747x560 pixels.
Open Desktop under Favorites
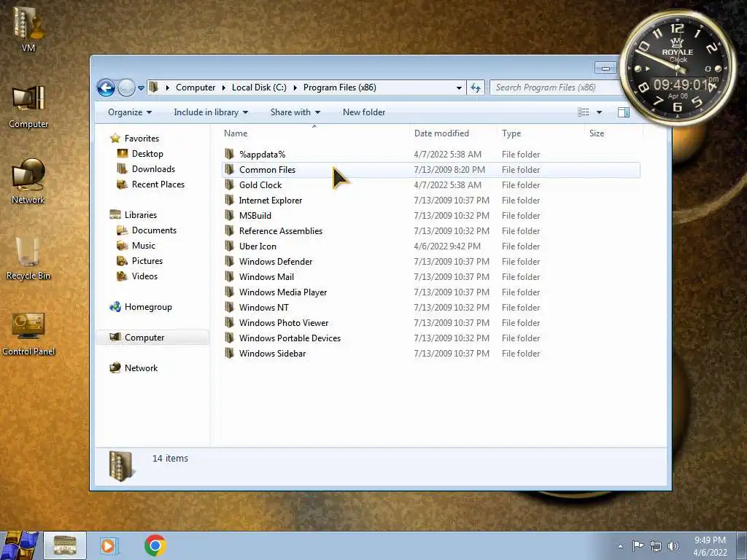point(147,154)
